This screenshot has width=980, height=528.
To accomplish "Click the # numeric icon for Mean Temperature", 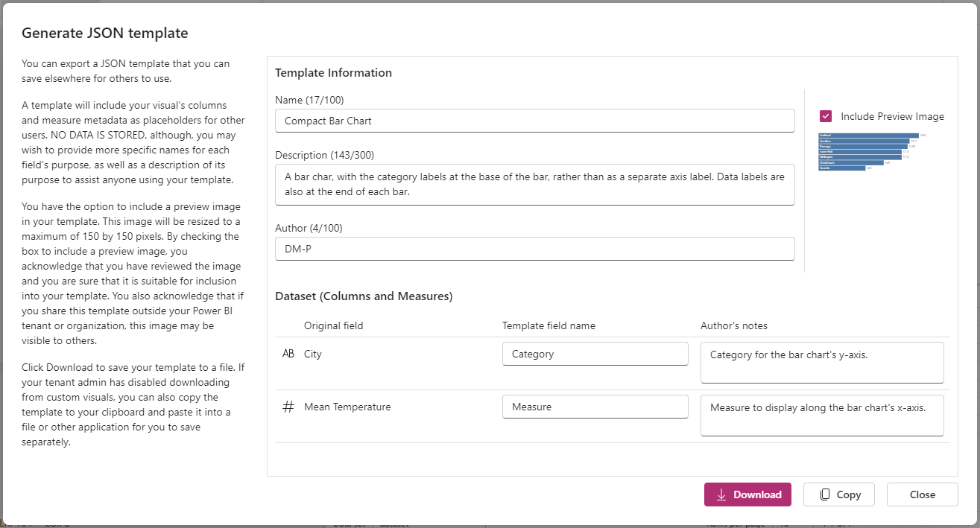I will click(288, 407).
